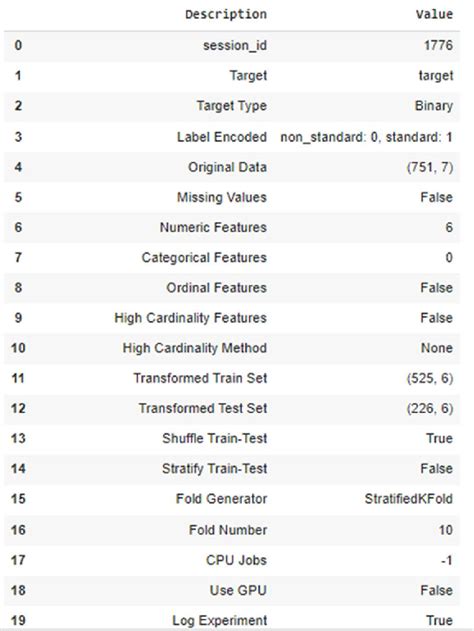Image resolution: width=474 pixels, height=631 pixels.
Task: Click the Stratify Train-Test description
Action: tap(214, 468)
